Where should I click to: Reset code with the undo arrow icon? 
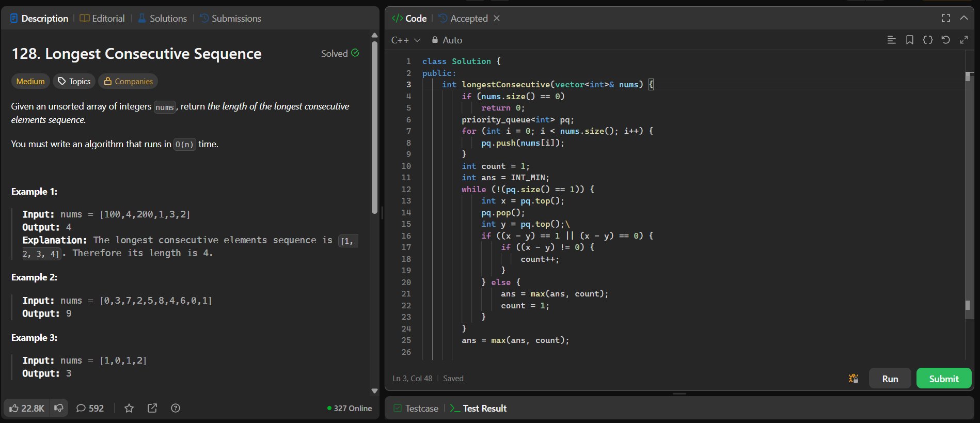(945, 40)
